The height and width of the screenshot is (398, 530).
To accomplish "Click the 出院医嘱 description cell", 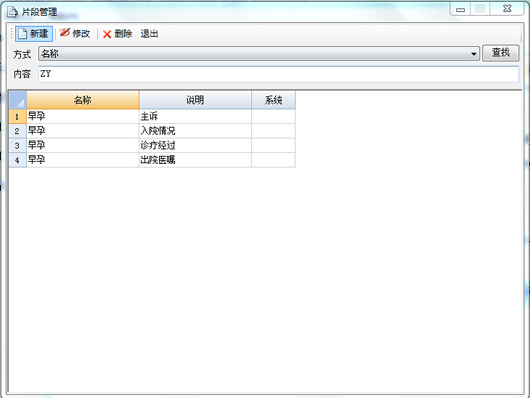I will point(195,160).
